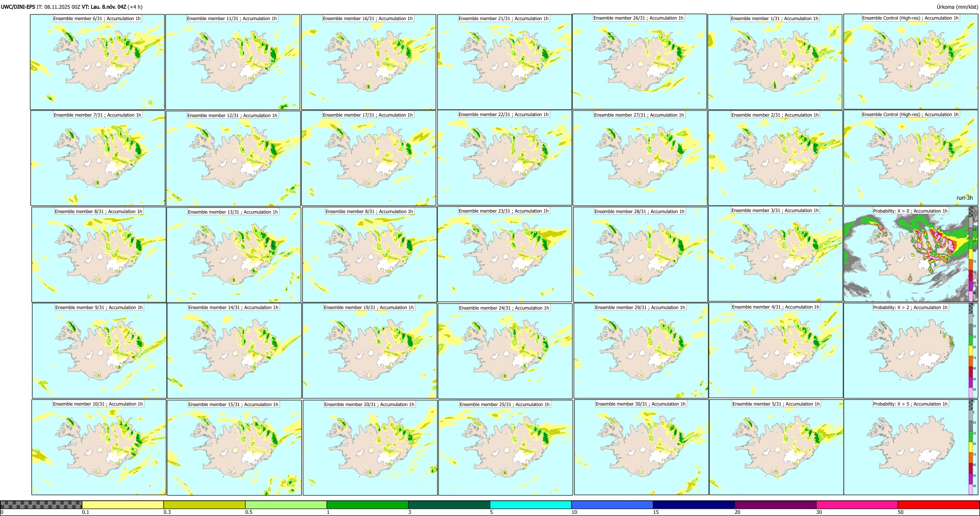This screenshot has height=516, width=980.
Task: Click the 'UWC/DINI-EPS' header text
Action: coord(18,7)
